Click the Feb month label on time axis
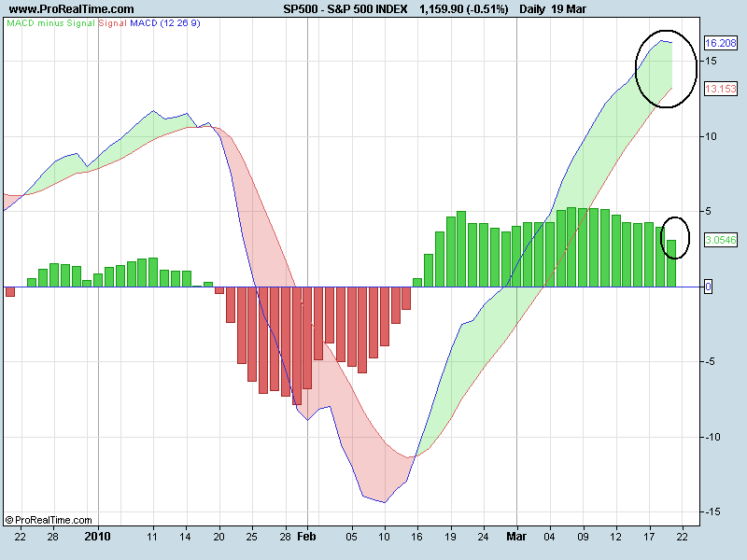Viewport: 747px width, 560px height. (306, 537)
